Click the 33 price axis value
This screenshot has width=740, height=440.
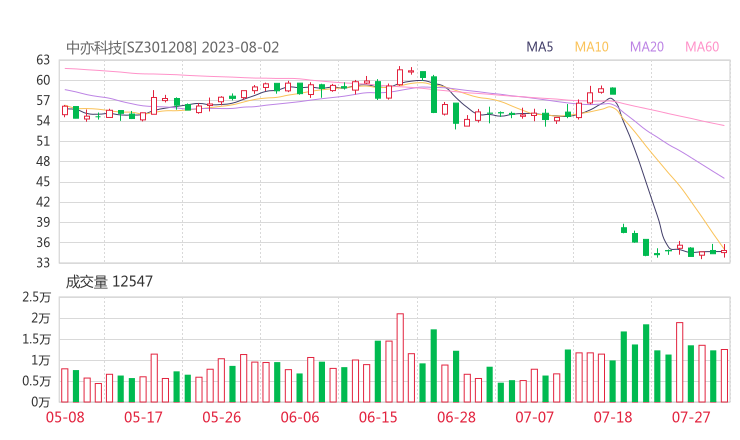(x=43, y=262)
